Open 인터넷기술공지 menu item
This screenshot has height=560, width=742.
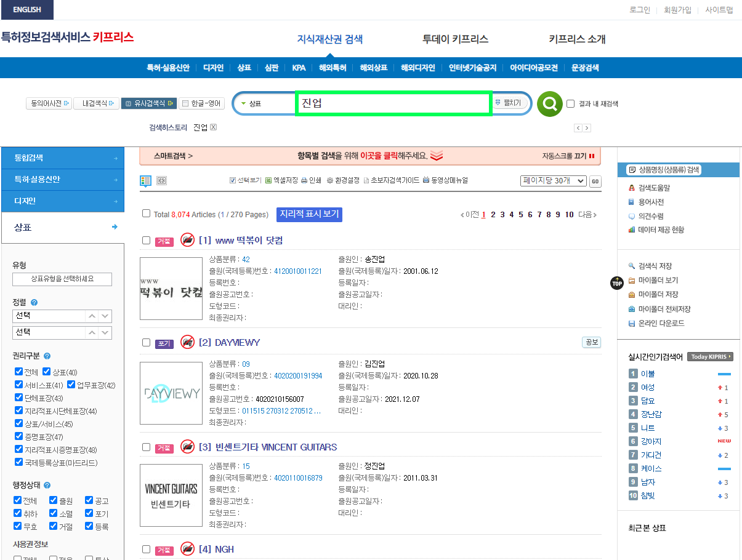(472, 68)
